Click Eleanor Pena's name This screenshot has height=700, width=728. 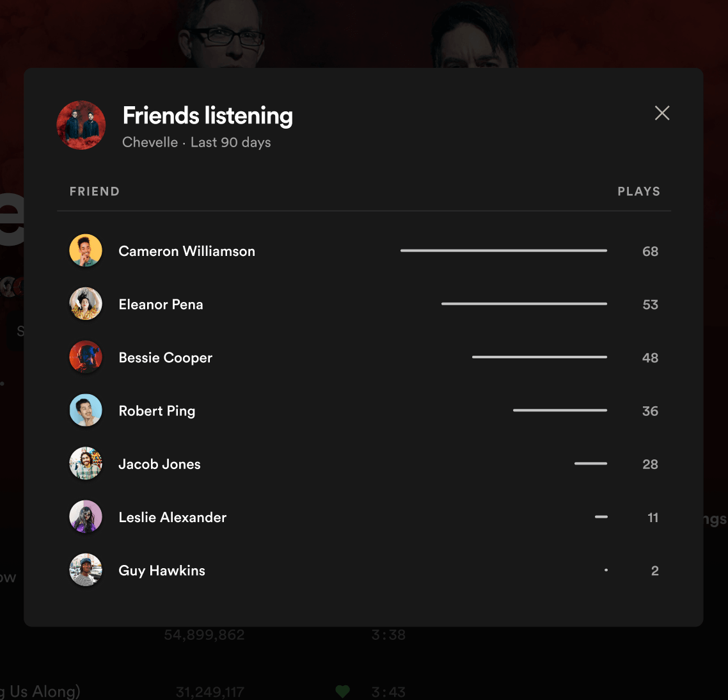(161, 304)
